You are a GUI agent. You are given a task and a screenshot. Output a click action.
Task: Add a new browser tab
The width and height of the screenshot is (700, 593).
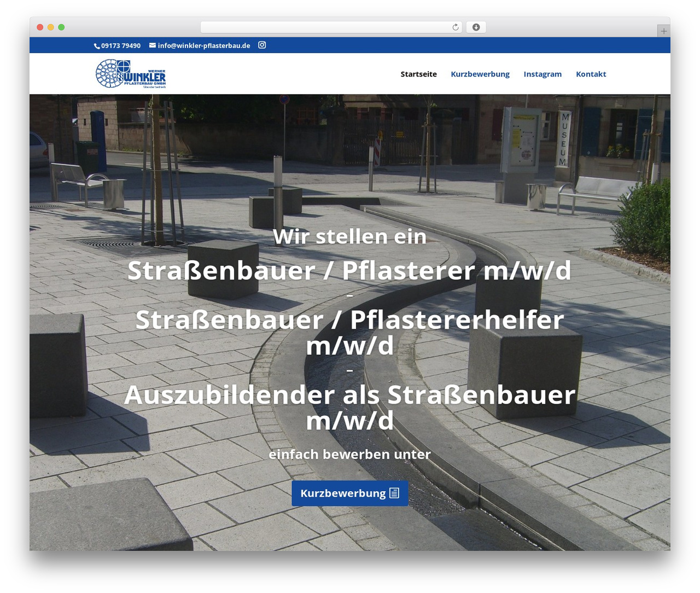coord(663,31)
